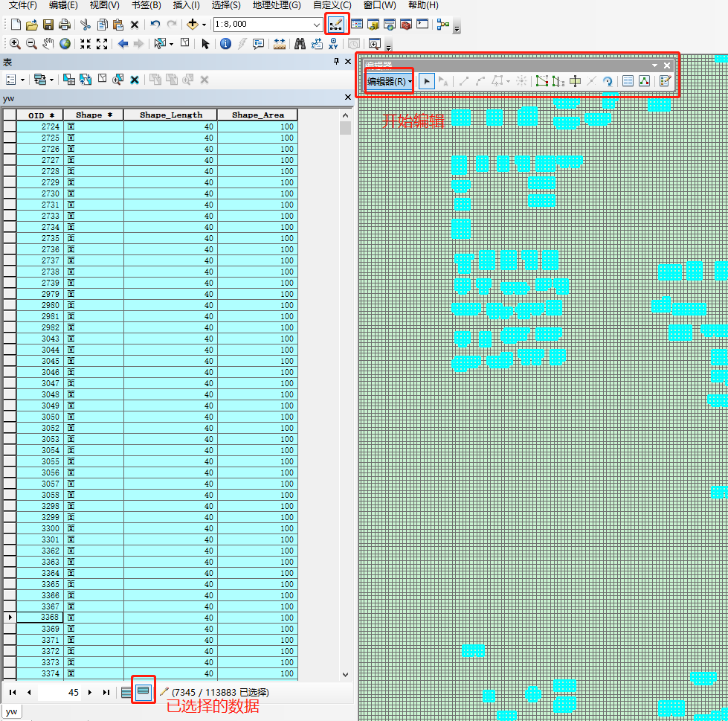Open the Attributes window icon in Editor toolbar
This screenshot has height=721, width=728.
pyautogui.click(x=628, y=81)
